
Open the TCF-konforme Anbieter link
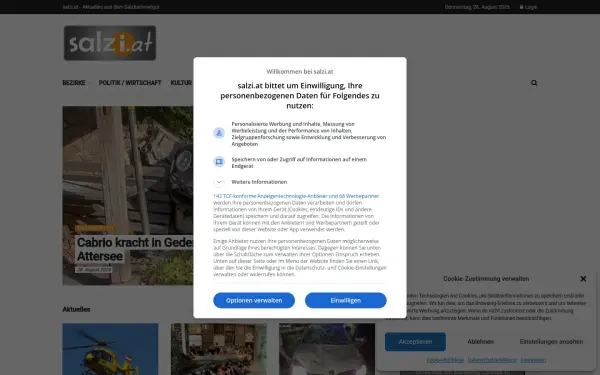click(x=296, y=196)
